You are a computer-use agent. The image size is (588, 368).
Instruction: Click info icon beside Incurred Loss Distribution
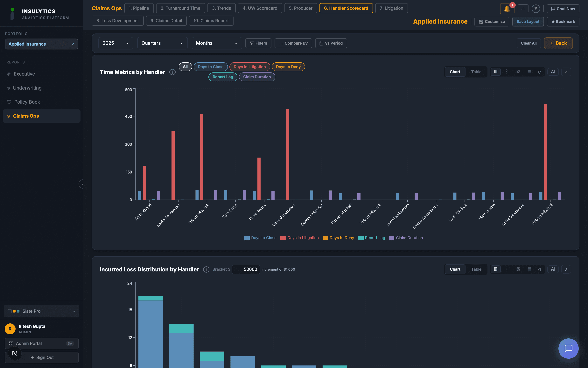click(x=206, y=269)
